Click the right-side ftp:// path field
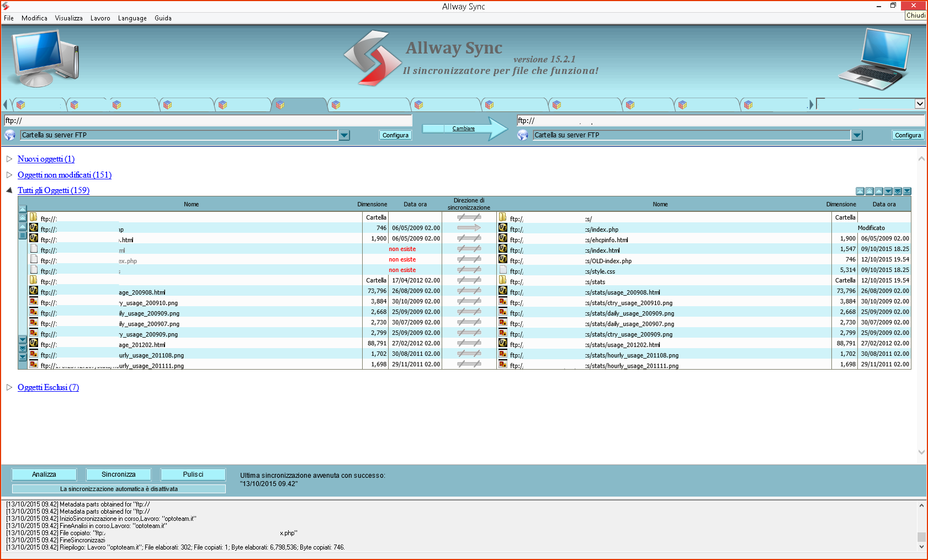Image resolution: width=928 pixels, height=560 pixels. click(720, 120)
